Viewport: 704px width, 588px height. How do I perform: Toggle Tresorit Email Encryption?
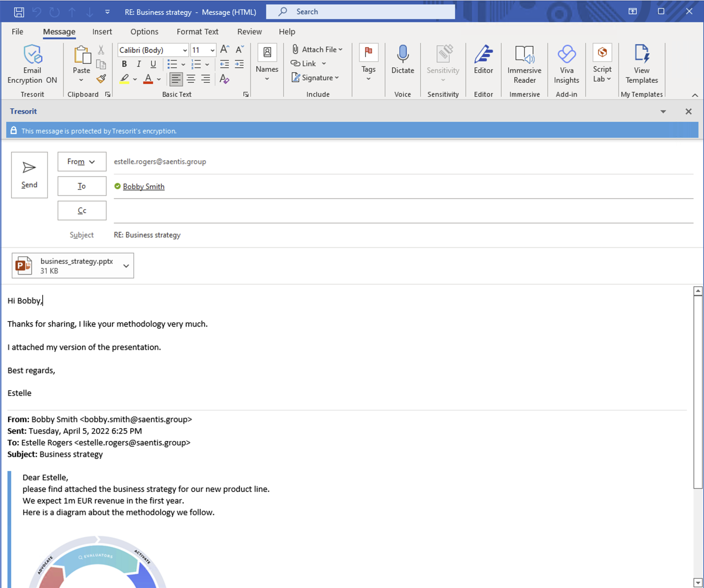coord(32,64)
